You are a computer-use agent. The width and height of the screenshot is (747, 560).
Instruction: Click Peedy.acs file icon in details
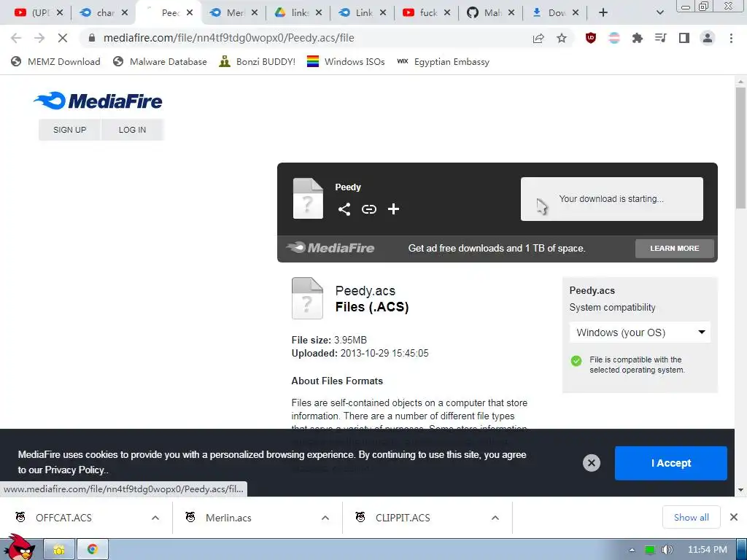click(x=307, y=298)
